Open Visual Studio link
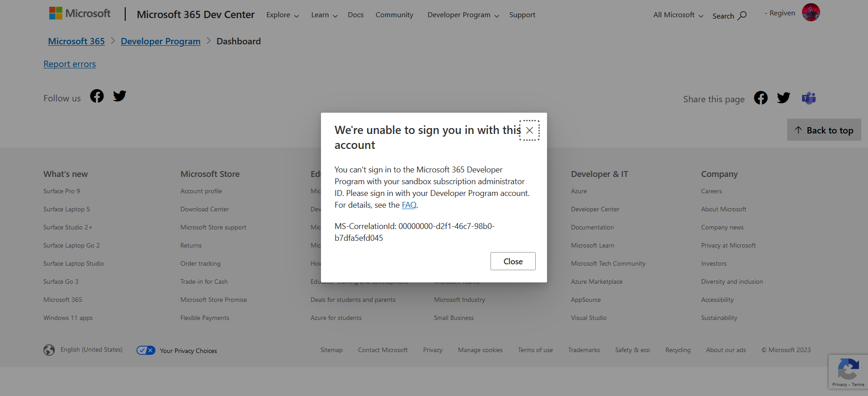The height and width of the screenshot is (396, 868). (x=589, y=318)
